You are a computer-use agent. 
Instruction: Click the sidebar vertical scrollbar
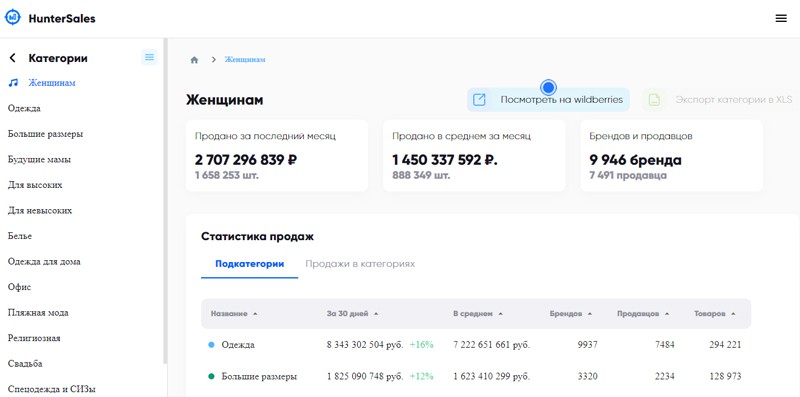tap(165, 201)
